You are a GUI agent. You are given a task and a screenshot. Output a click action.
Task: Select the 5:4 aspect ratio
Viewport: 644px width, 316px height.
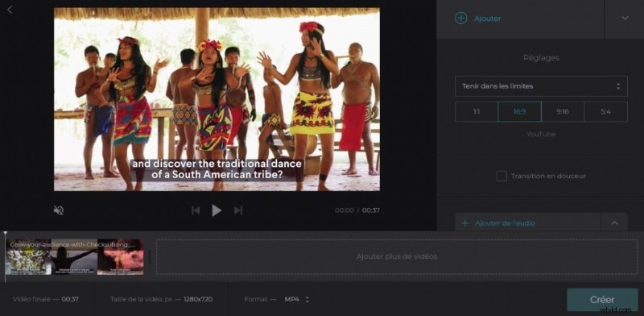click(606, 112)
